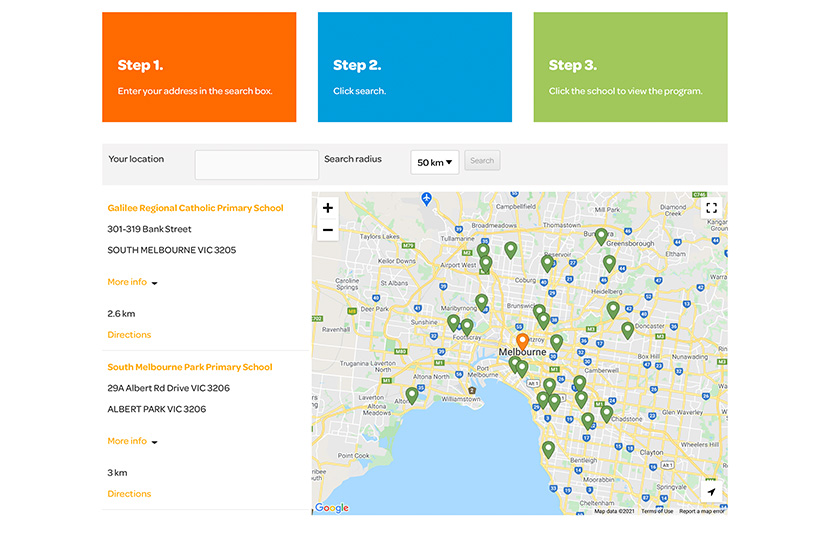
Task: Toggle fullscreen map view
Action: (x=711, y=208)
